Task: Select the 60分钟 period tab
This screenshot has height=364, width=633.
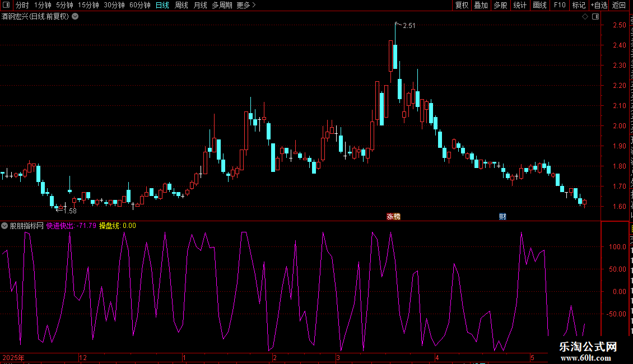Action: [x=139, y=5]
